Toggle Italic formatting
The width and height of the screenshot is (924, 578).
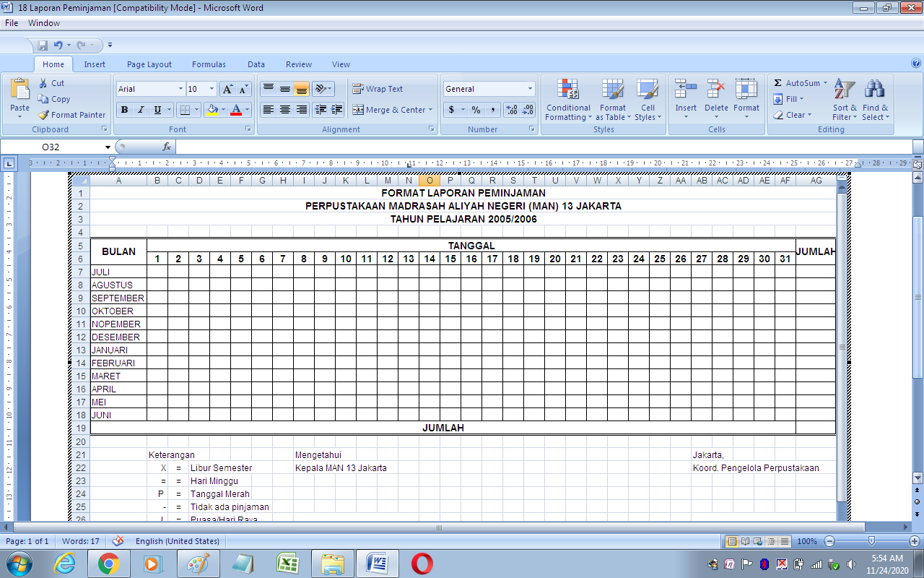pos(141,110)
